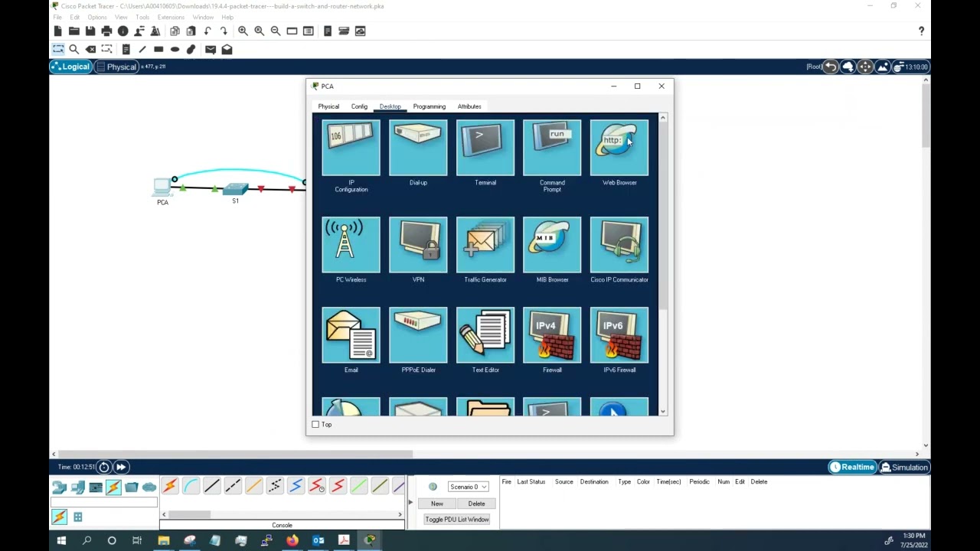Open the Command Prompt app
Image resolution: width=980 pixels, height=551 pixels.
[552, 148]
